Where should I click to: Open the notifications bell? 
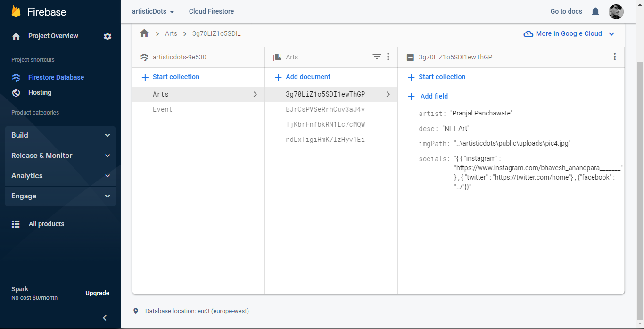click(x=595, y=11)
